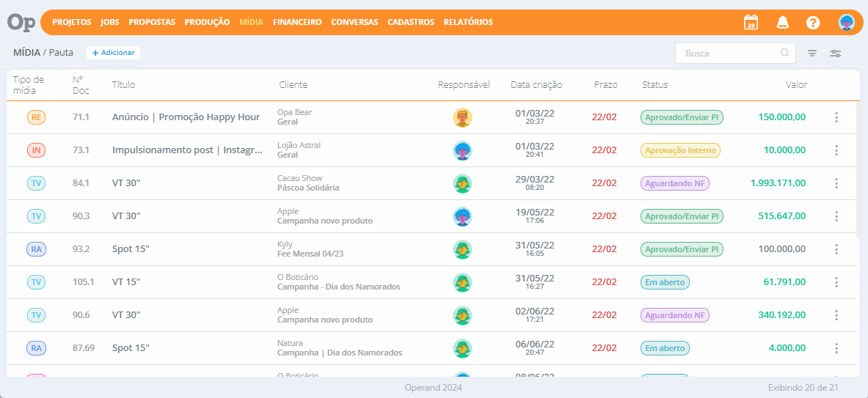
Task: Click the IN media type badge for doc 73.1
Action: [x=36, y=150]
